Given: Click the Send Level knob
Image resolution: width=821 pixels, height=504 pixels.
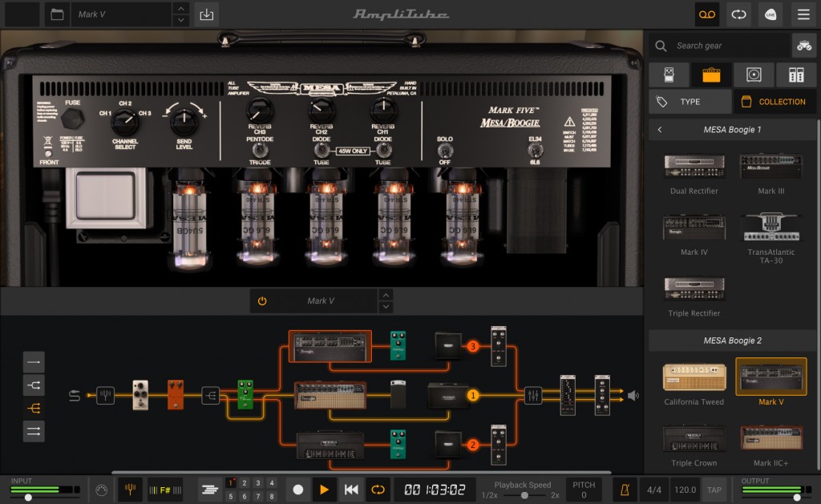Looking at the screenshot, I should pos(184,122).
